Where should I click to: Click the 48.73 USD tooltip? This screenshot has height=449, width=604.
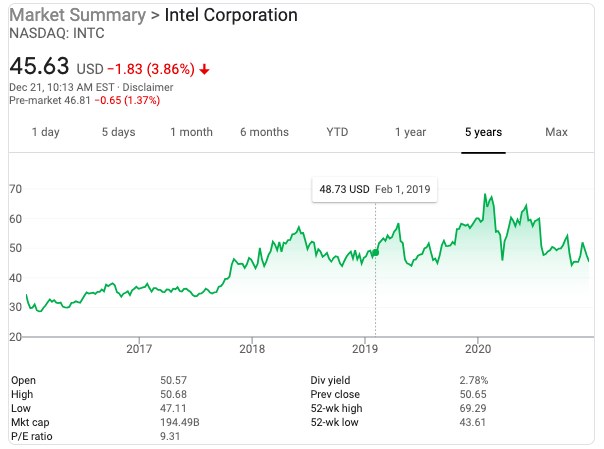(374, 189)
